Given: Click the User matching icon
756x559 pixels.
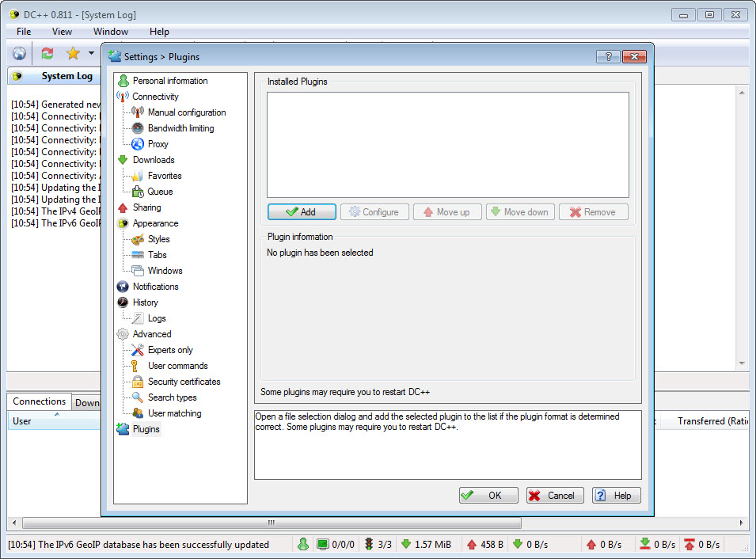Looking at the screenshot, I should (x=138, y=413).
